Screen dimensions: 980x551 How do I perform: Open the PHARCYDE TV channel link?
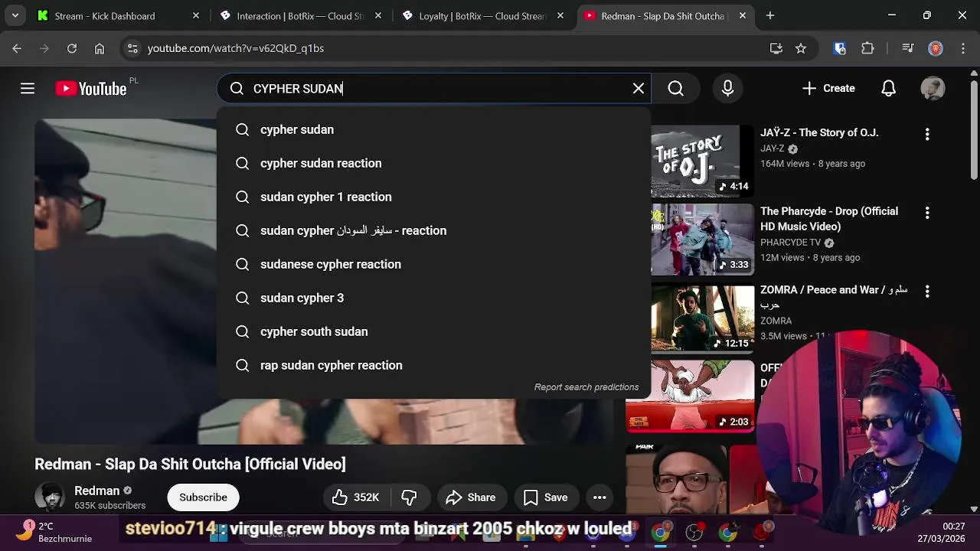[790, 243]
